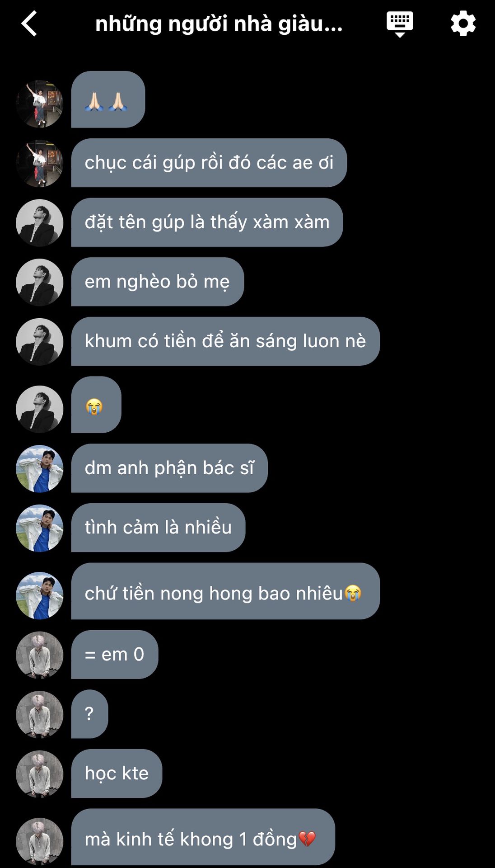Select the praying hands emoji message
495x868 pixels.
tap(108, 99)
